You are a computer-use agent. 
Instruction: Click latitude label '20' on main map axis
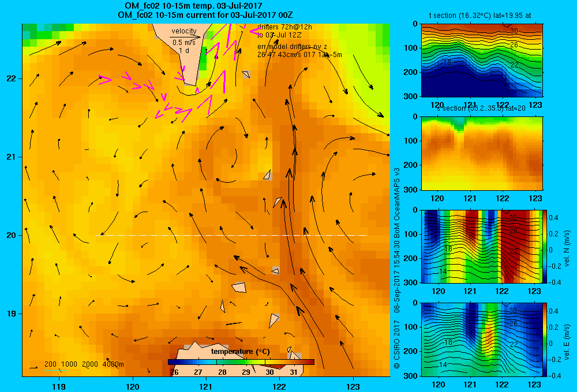10,235
